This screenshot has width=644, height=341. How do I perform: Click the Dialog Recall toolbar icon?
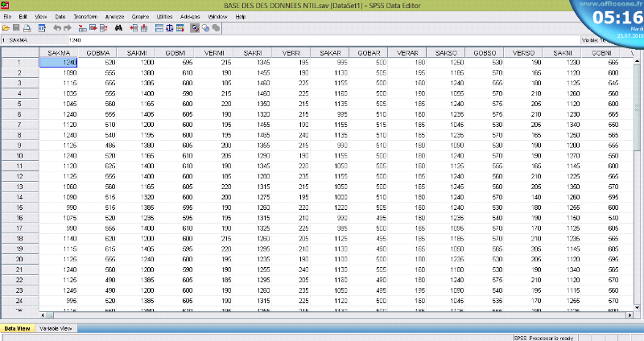click(x=42, y=28)
